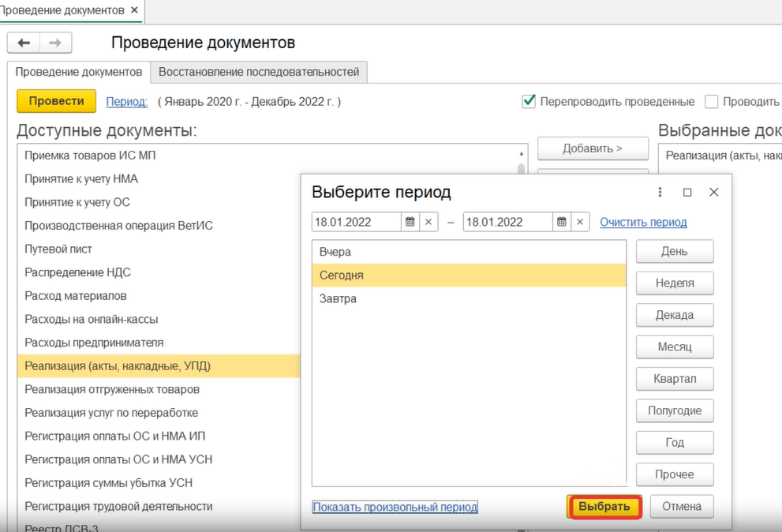Navigate back with the left arrow

[x=24, y=43]
